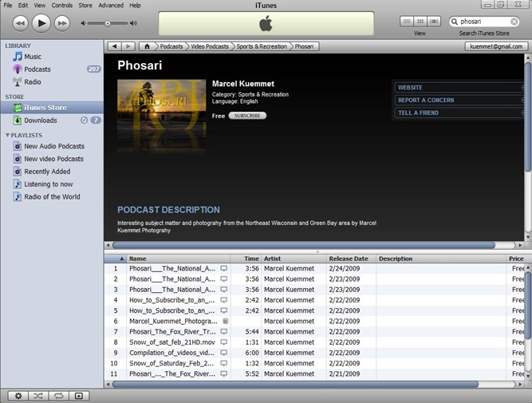Screen dimensions: 532x403
Task: Click the settings gear button at bottom
Action: pyautogui.click(x=18, y=396)
